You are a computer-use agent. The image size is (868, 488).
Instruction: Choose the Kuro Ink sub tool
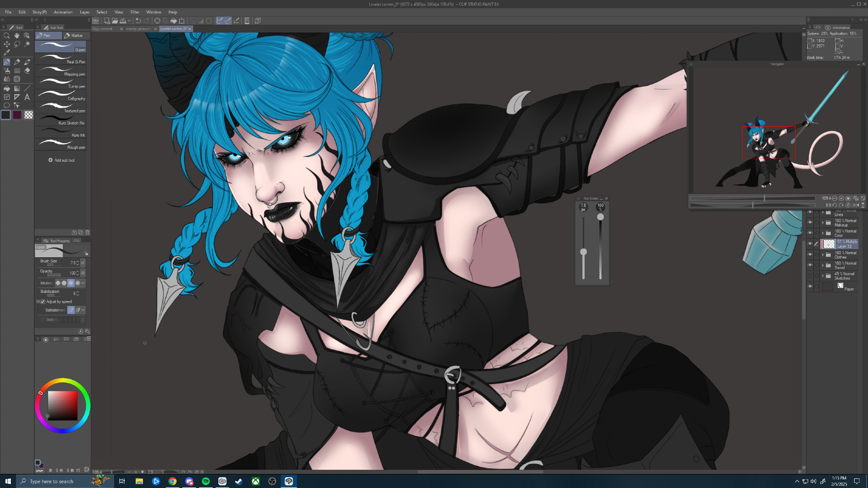click(x=60, y=132)
